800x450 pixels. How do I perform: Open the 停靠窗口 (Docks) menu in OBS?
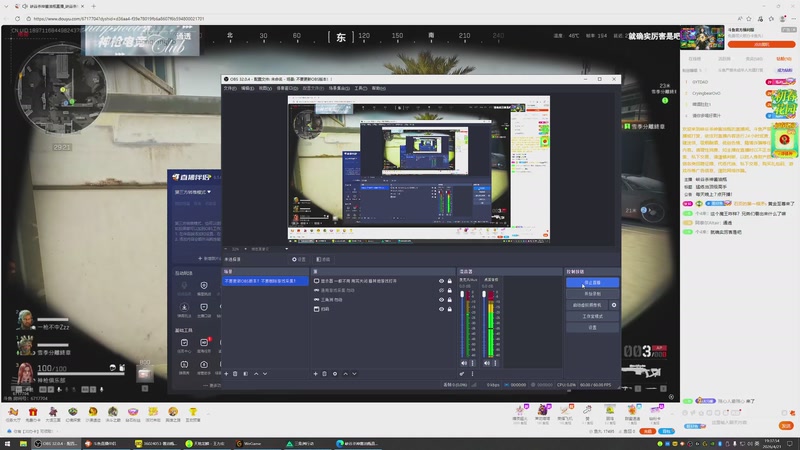coord(287,88)
